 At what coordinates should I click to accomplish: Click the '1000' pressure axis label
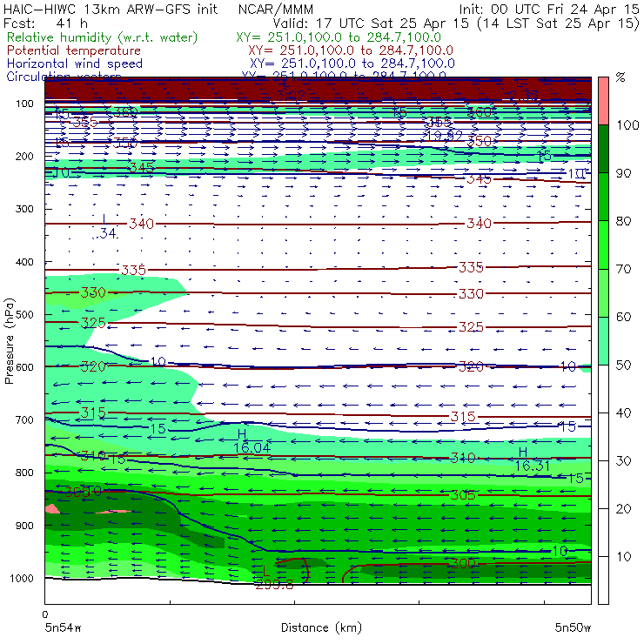[x=22, y=578]
